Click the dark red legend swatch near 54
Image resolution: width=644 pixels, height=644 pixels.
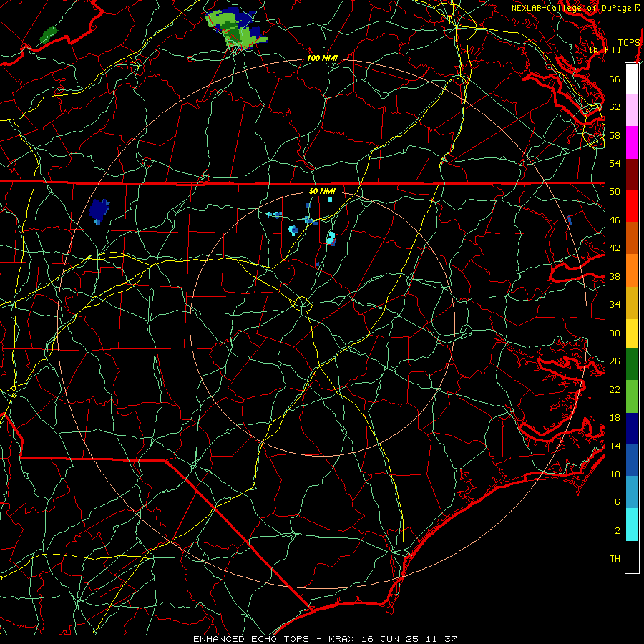pyautogui.click(x=632, y=175)
